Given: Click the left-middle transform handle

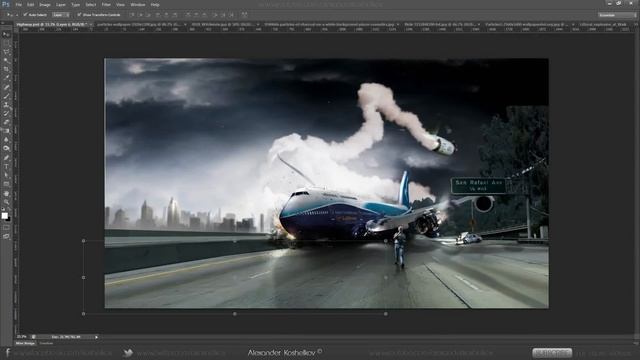Looking at the screenshot, I should [x=84, y=278].
